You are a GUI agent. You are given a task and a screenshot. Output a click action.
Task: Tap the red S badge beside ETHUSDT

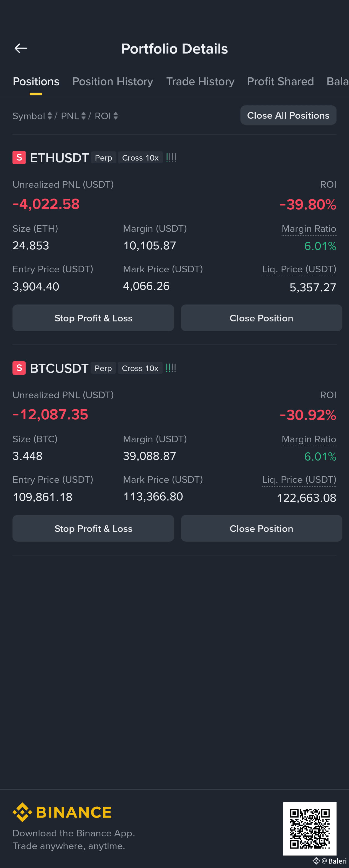19,158
